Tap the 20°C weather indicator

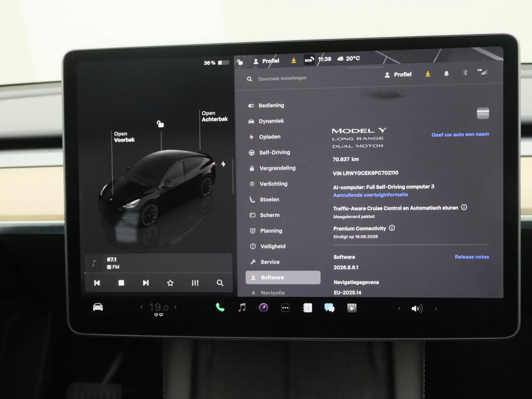click(349, 58)
